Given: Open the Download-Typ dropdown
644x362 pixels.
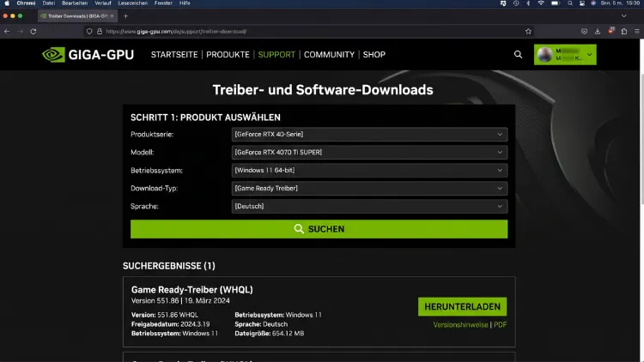Looking at the screenshot, I should [369, 189].
